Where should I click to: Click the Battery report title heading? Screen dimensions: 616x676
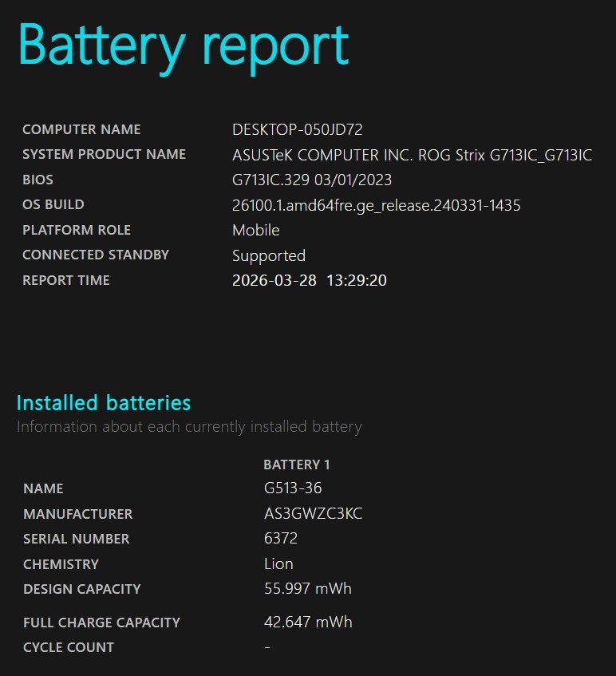click(x=184, y=46)
